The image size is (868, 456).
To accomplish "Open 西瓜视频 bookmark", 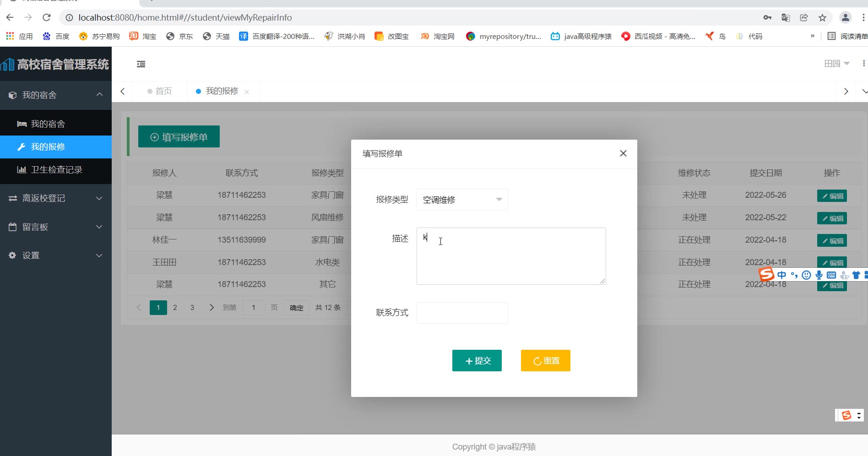I will coord(658,36).
